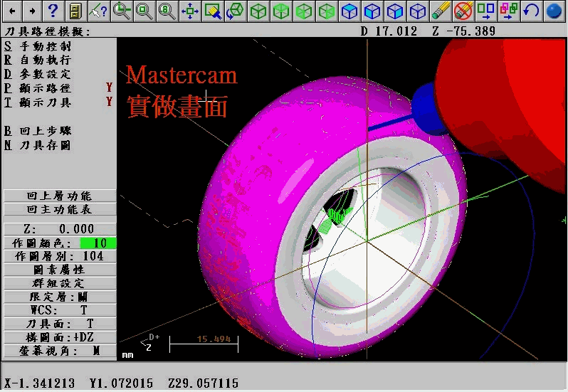Click the first blue cube construction plane icon
Viewport: 568px width, 392px height.
pos(349,11)
